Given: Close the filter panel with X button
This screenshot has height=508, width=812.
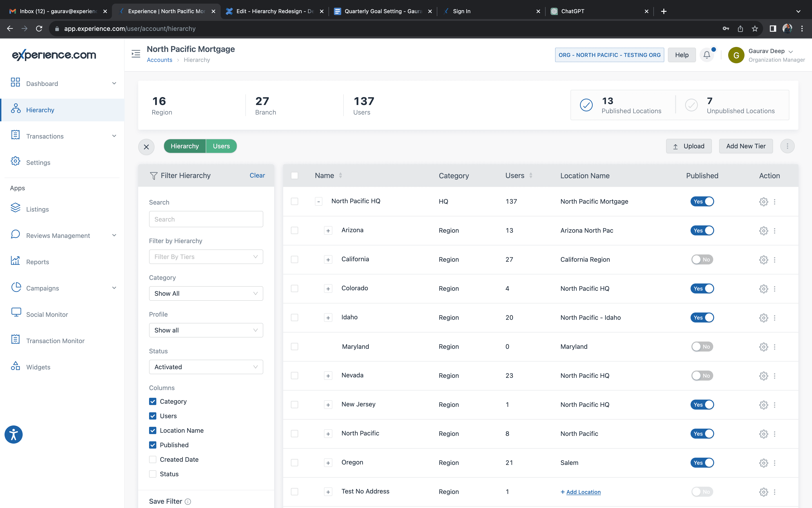Looking at the screenshot, I should click(x=146, y=147).
